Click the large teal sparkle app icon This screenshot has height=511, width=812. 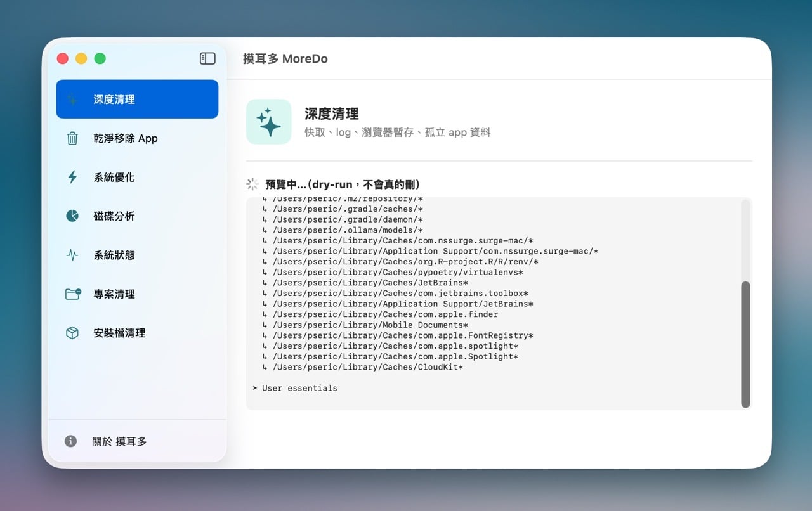268,121
